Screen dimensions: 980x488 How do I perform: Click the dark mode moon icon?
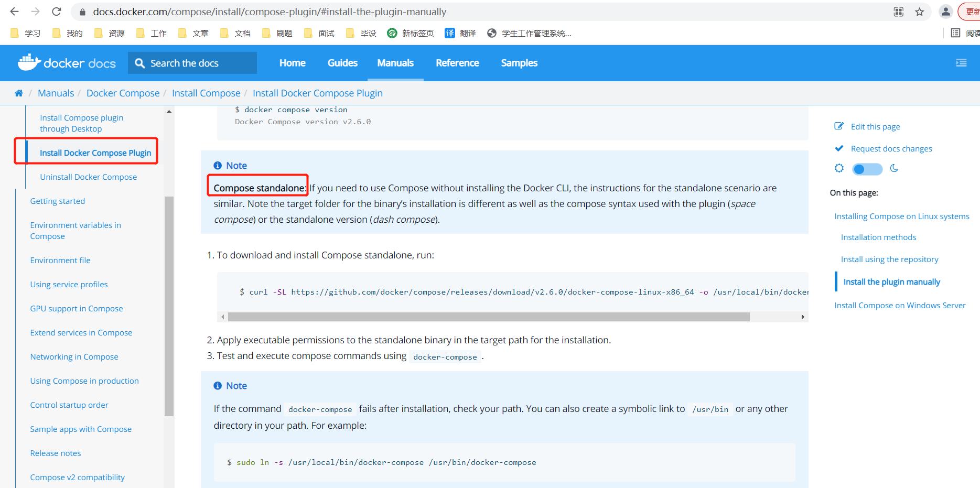click(894, 168)
